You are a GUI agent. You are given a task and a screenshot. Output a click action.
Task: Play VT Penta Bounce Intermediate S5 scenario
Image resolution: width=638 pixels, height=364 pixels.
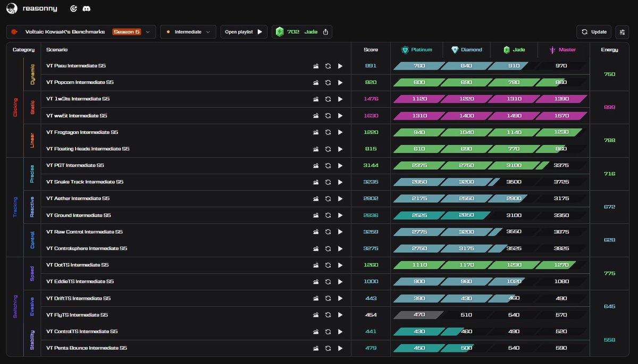[x=340, y=348]
